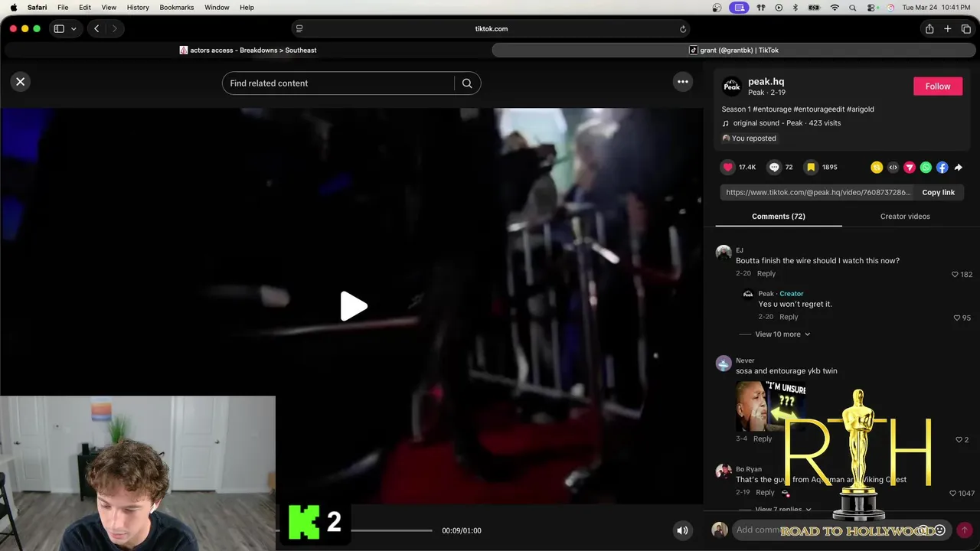This screenshot has height=551, width=980.
Task: Get the embed code icon
Action: pyautogui.click(x=893, y=168)
